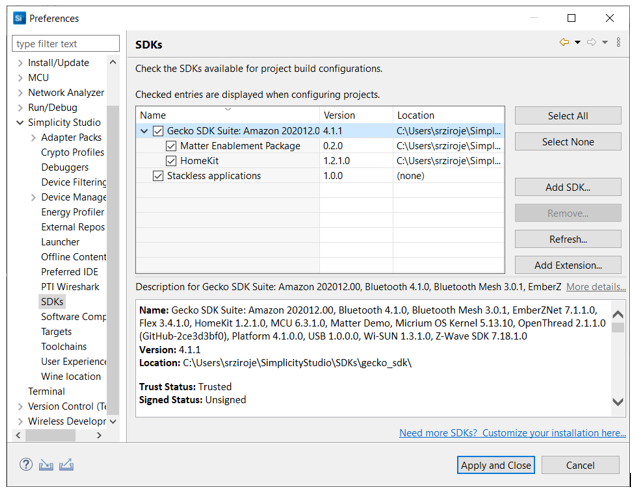
Task: Select Debuggers preference page
Action: tap(65, 167)
